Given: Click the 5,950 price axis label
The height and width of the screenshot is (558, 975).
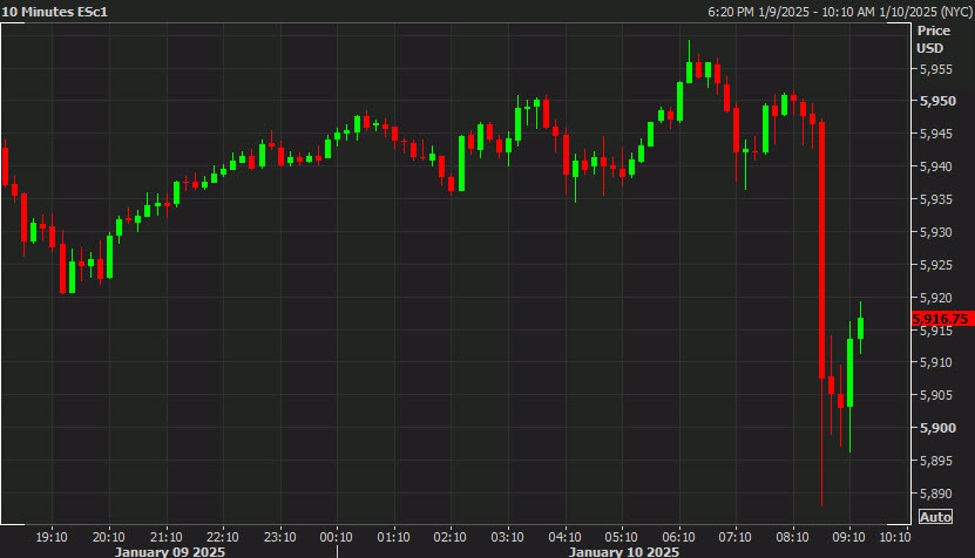Looking at the screenshot, I should point(936,101).
